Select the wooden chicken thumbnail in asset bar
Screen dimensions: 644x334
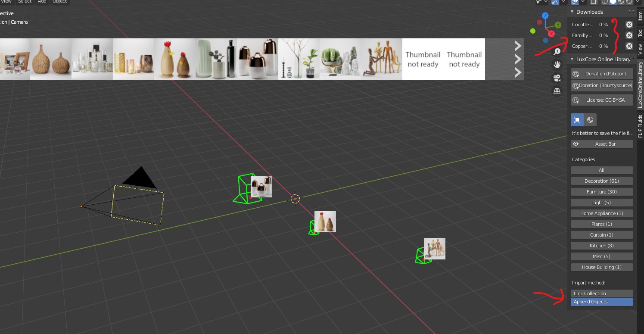point(175,59)
